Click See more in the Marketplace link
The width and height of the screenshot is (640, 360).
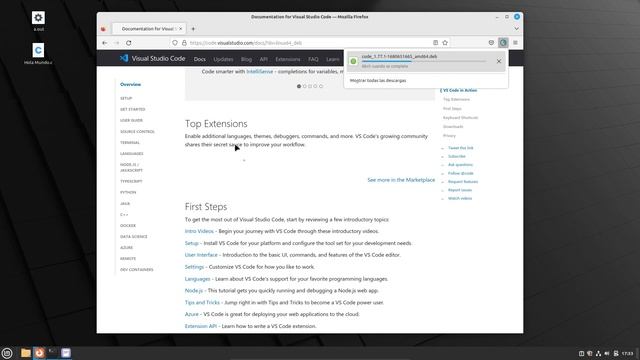coord(401,180)
